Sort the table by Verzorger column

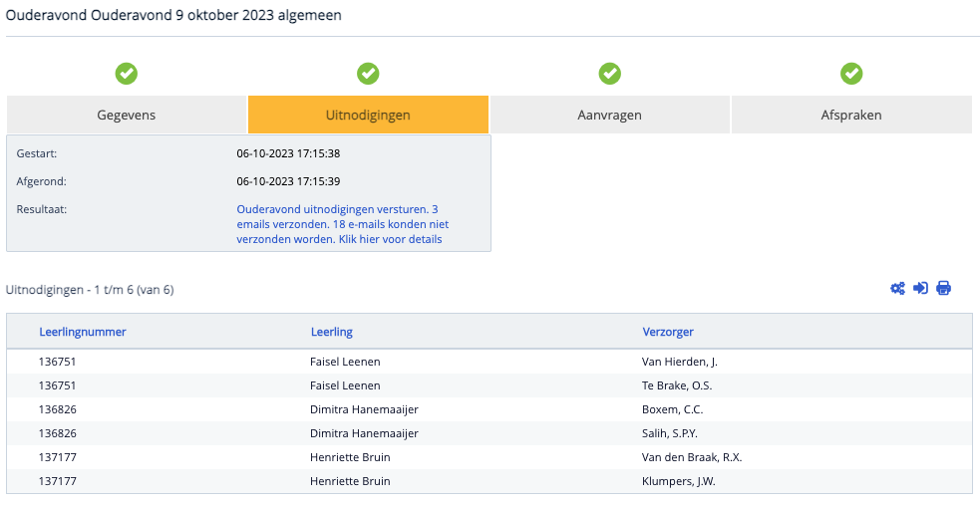pyautogui.click(x=668, y=332)
